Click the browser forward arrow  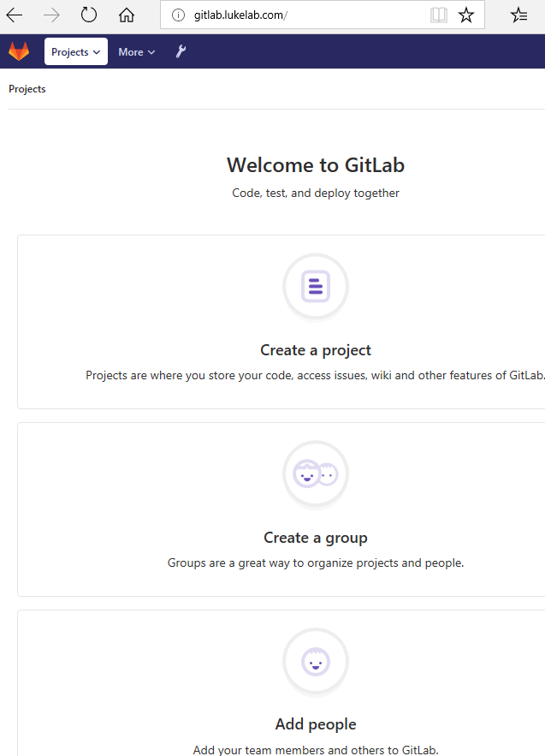pos(51,15)
